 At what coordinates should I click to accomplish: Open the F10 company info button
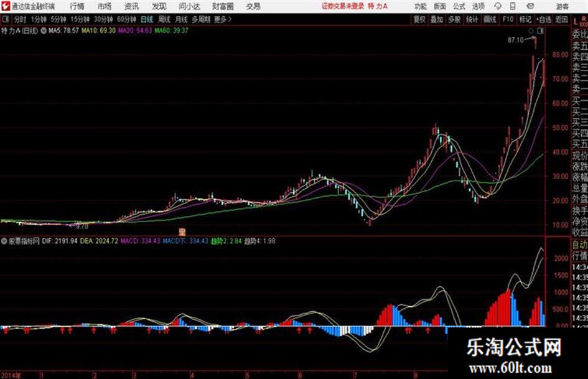pos(508,19)
